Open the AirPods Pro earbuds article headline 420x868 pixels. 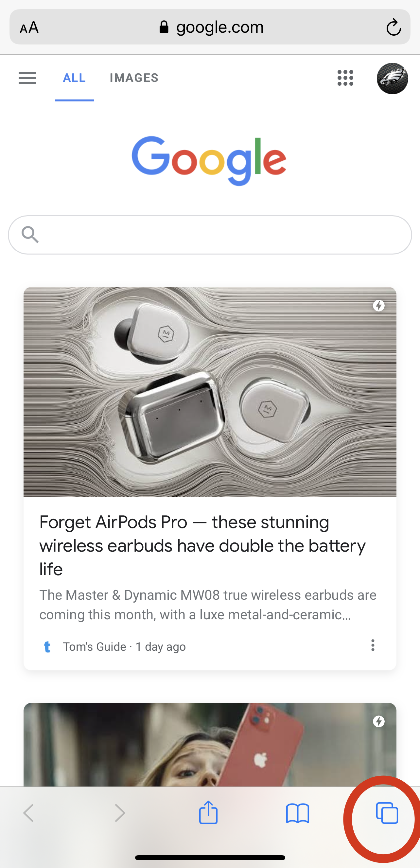202,545
